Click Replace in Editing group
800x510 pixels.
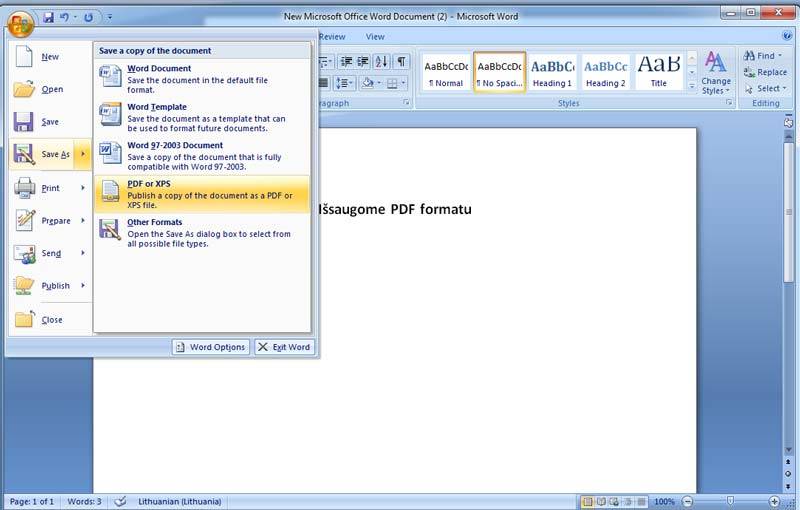tap(765, 72)
